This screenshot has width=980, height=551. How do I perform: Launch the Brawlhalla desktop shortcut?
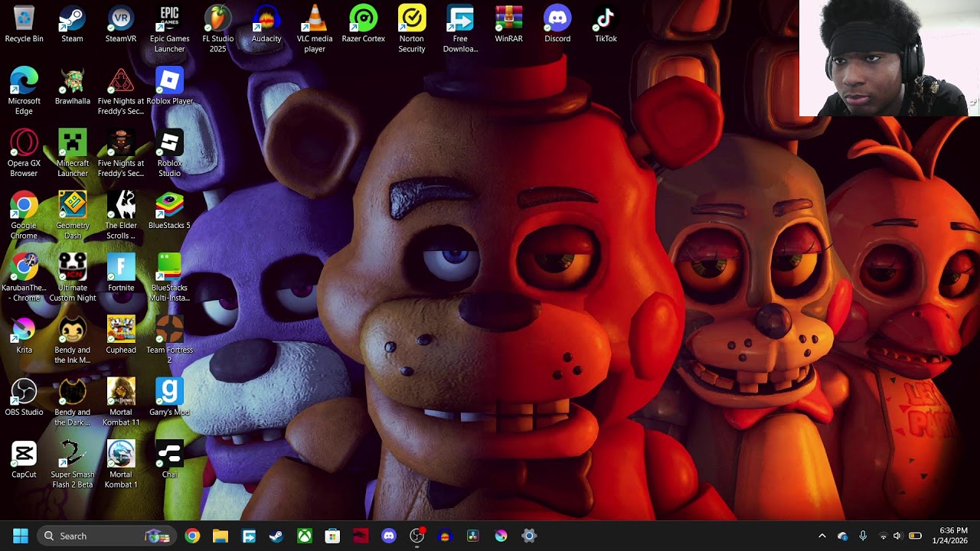72,87
